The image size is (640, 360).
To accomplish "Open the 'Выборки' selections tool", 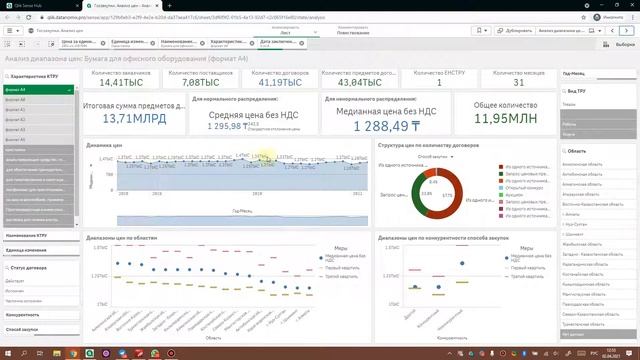I will (x=625, y=44).
